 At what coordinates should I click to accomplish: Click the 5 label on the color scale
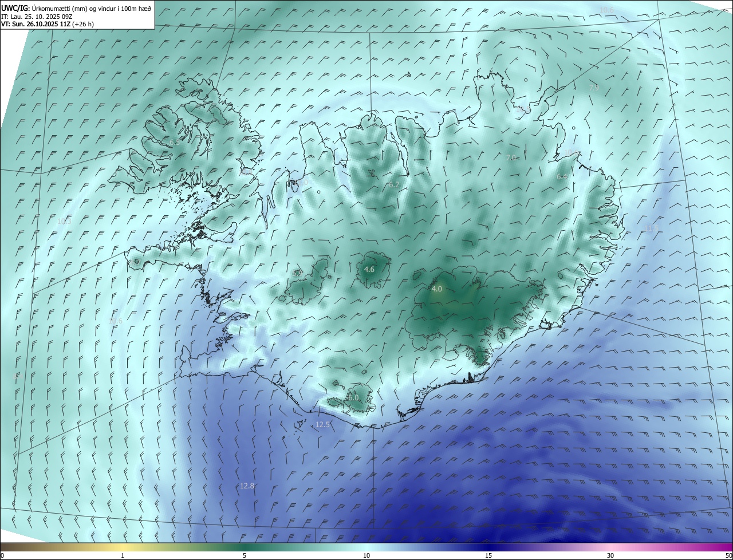tap(245, 555)
